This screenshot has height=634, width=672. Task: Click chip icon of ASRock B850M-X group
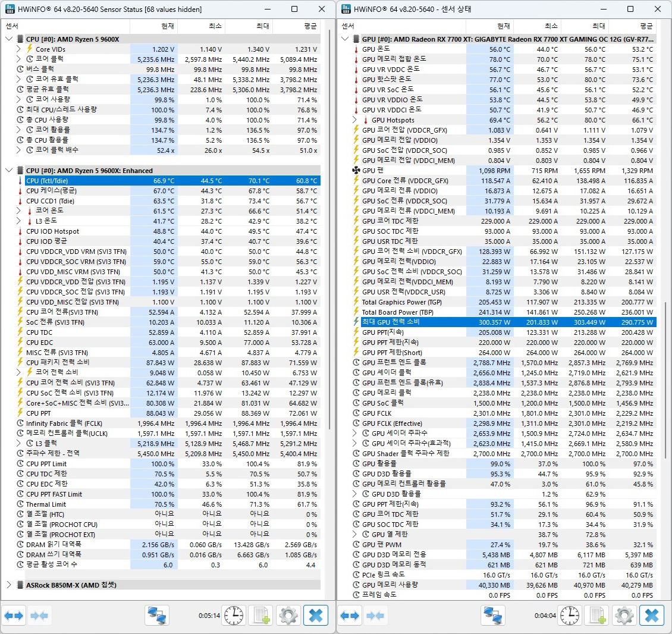[20, 585]
